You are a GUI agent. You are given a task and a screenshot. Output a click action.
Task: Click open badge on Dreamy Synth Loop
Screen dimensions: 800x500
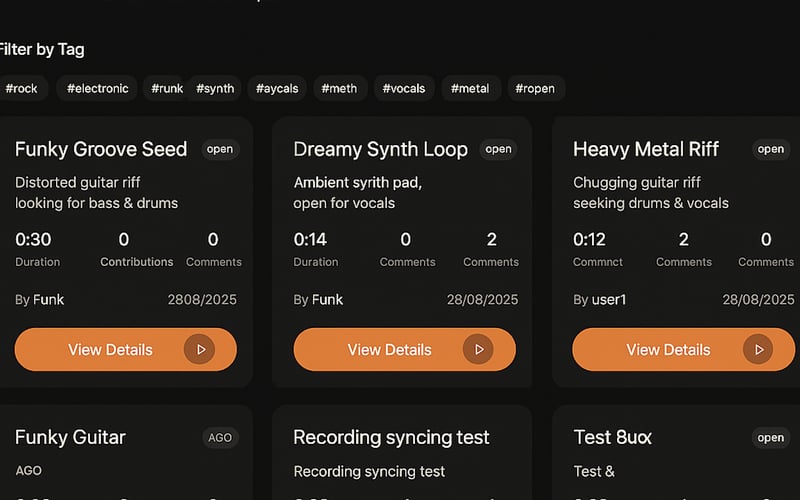[498, 149]
